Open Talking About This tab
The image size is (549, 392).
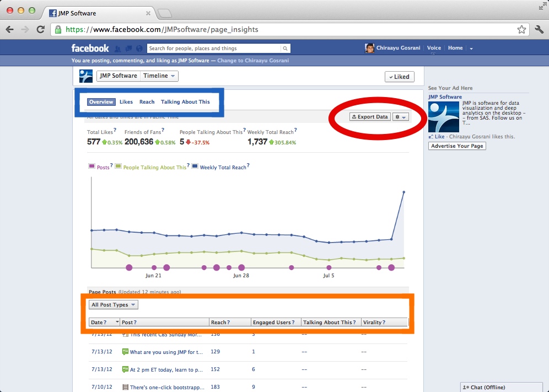tap(185, 102)
